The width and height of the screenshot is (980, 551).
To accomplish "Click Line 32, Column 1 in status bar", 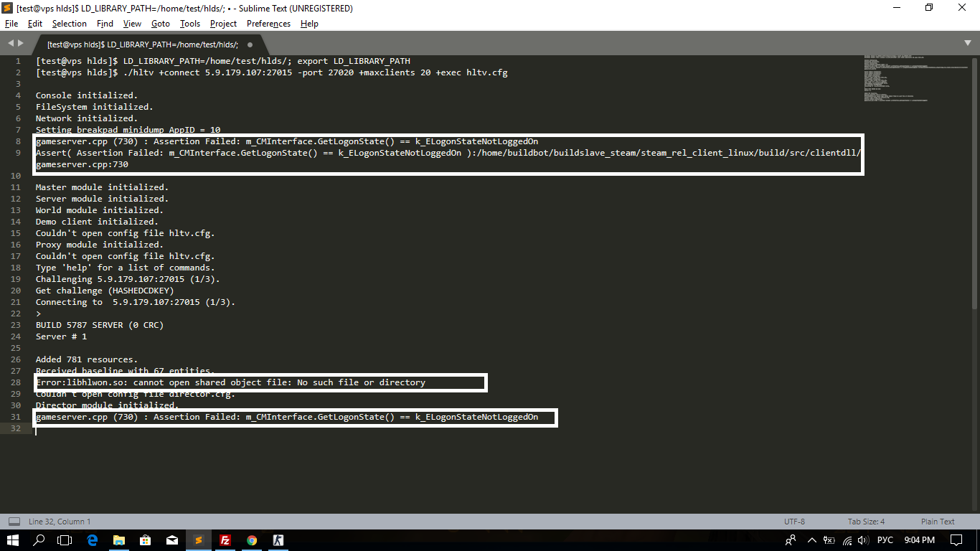I will coord(60,522).
